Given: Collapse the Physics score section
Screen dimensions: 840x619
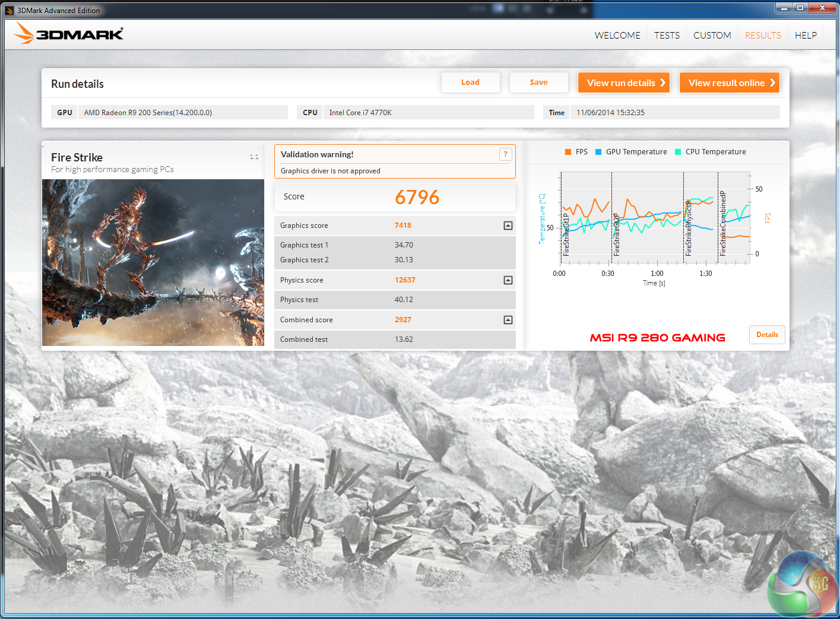Looking at the screenshot, I should (x=508, y=280).
